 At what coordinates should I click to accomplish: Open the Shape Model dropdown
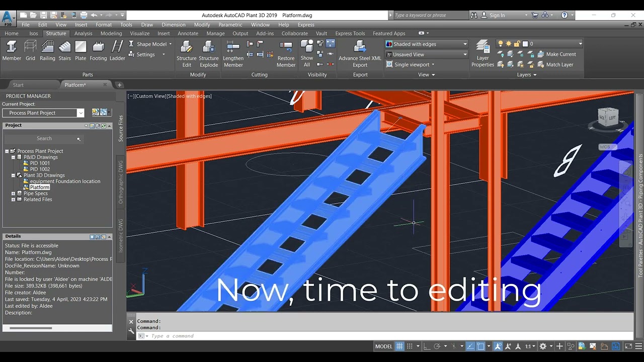pyautogui.click(x=150, y=44)
